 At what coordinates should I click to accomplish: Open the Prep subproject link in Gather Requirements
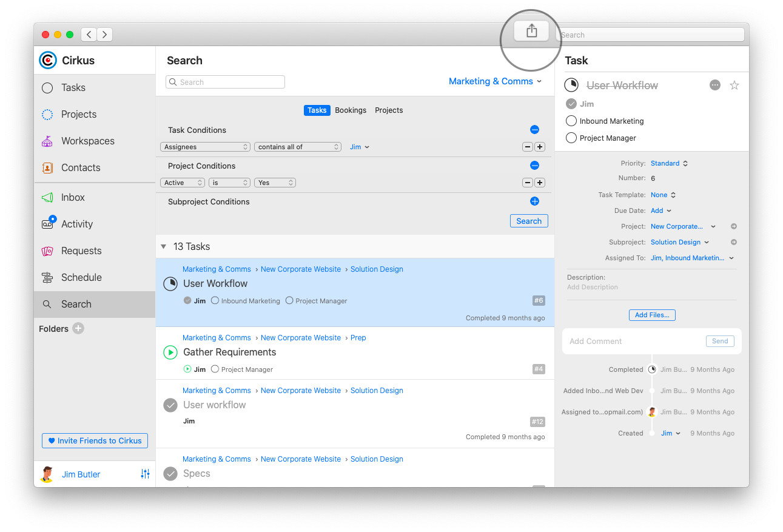[358, 338]
